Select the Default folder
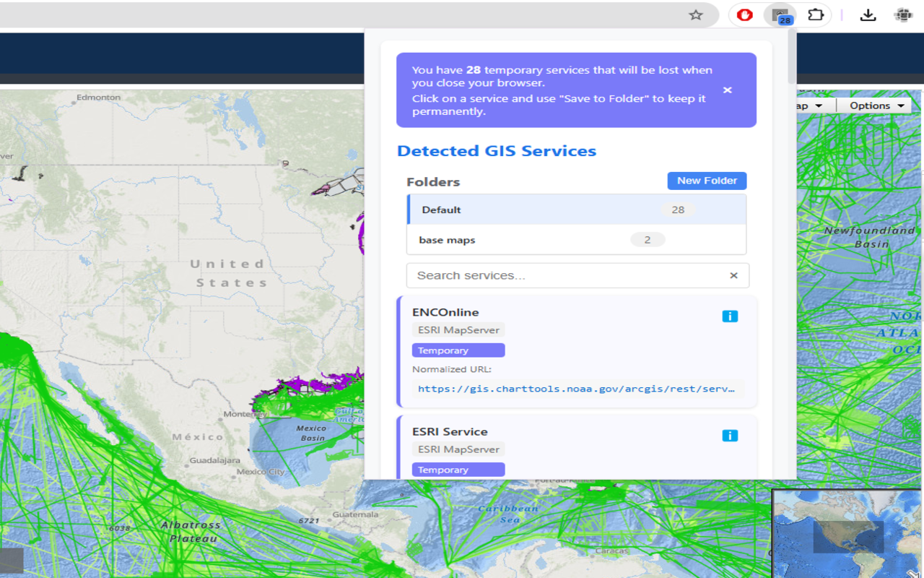The image size is (924, 578). [x=576, y=210]
